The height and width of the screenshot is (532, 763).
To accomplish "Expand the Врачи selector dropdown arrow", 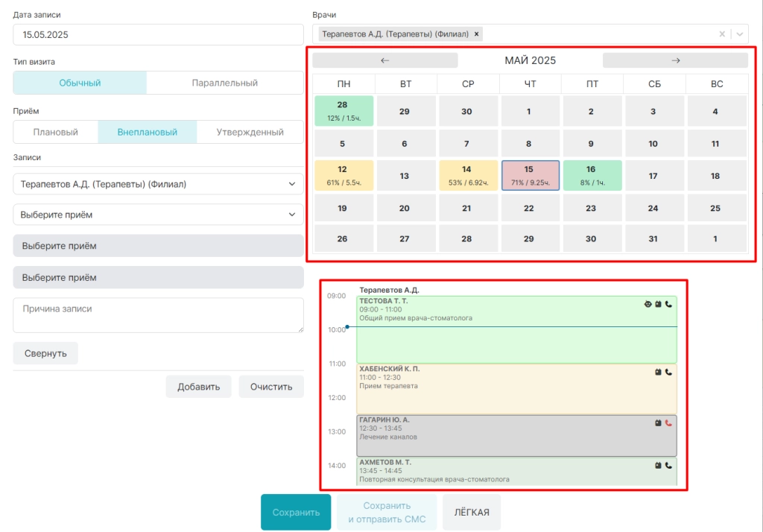I will (740, 34).
